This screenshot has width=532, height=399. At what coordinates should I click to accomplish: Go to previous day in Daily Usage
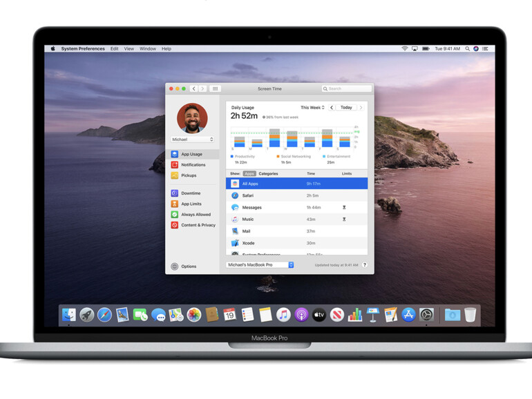pyautogui.click(x=332, y=108)
